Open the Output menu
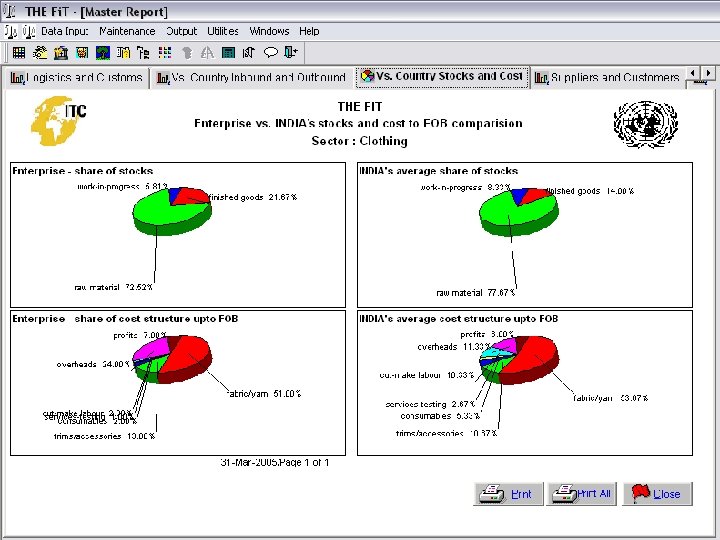This screenshot has height=540, width=720. point(181,31)
